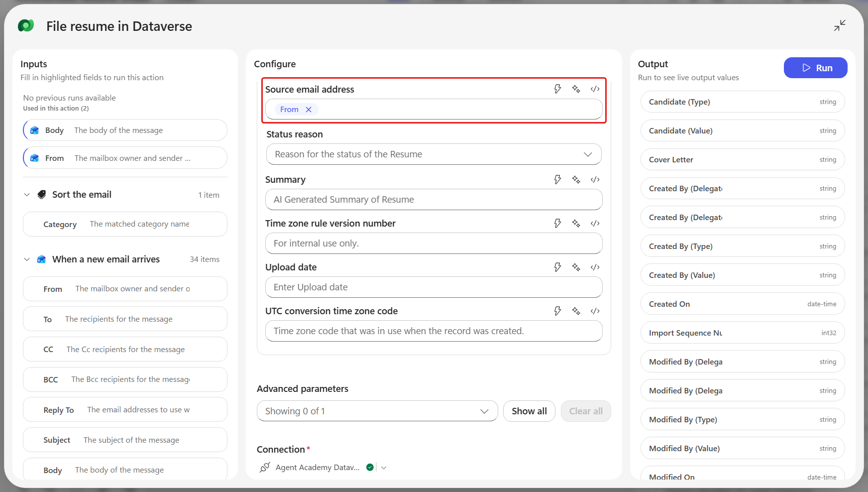Click the Time zone rule version number field
868x492 pixels.
click(434, 244)
